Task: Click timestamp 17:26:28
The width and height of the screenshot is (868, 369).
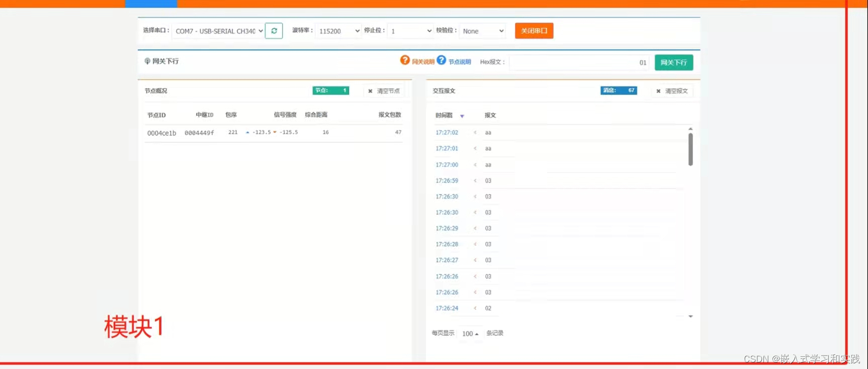Action: 447,244
